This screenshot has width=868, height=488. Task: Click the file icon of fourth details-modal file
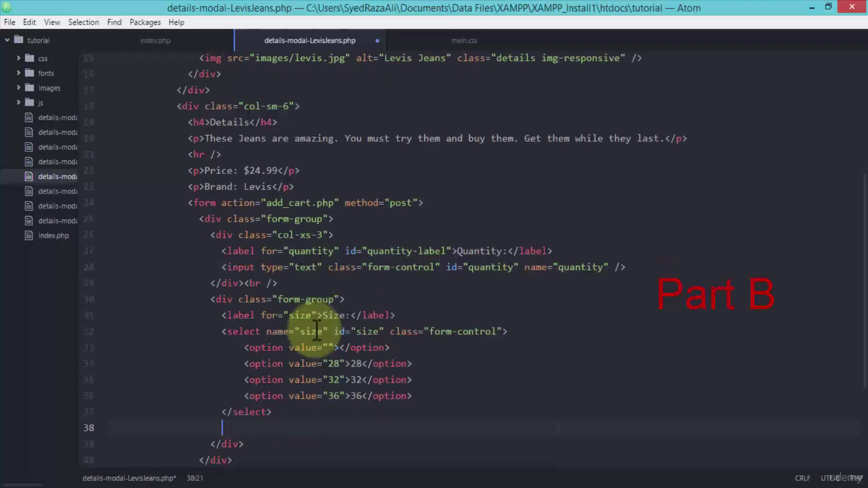click(x=29, y=162)
